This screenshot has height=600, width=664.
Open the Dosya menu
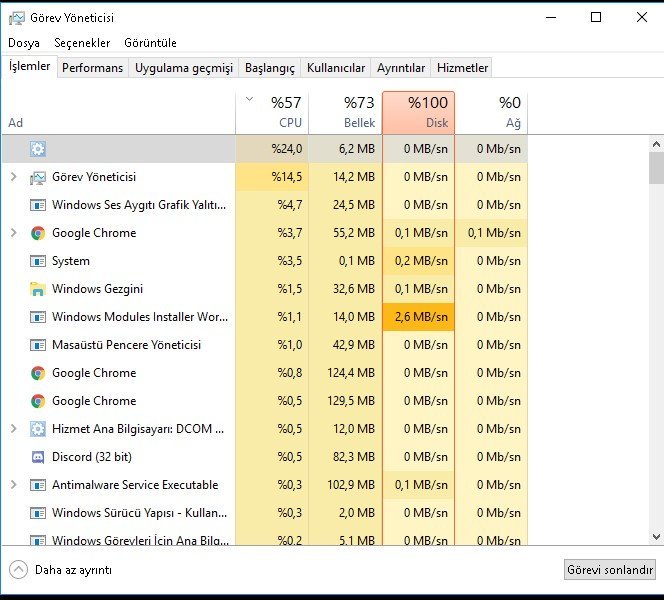pyautogui.click(x=24, y=43)
